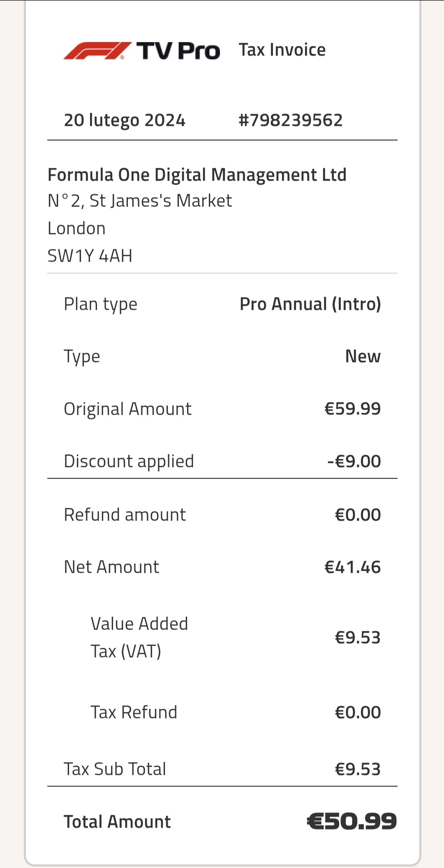444x868 pixels.
Task: Click the Net Amount €41.46 value
Action: click(x=352, y=567)
